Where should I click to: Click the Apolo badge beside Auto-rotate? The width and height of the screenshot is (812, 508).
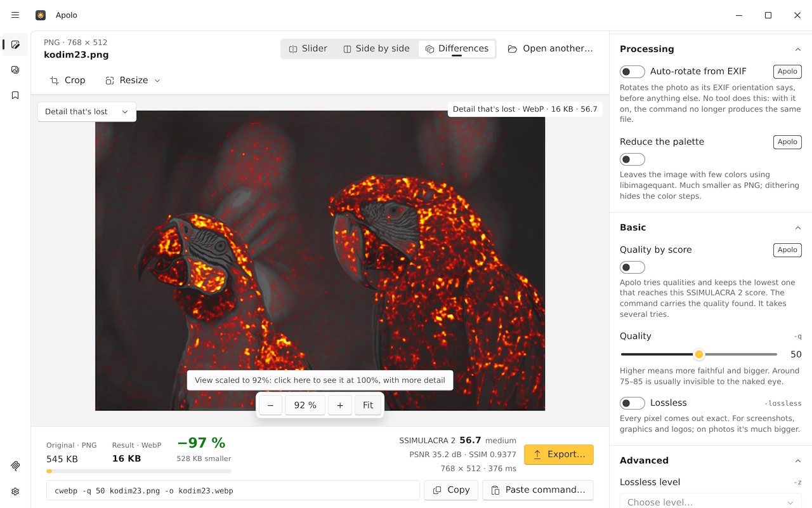[x=787, y=72]
